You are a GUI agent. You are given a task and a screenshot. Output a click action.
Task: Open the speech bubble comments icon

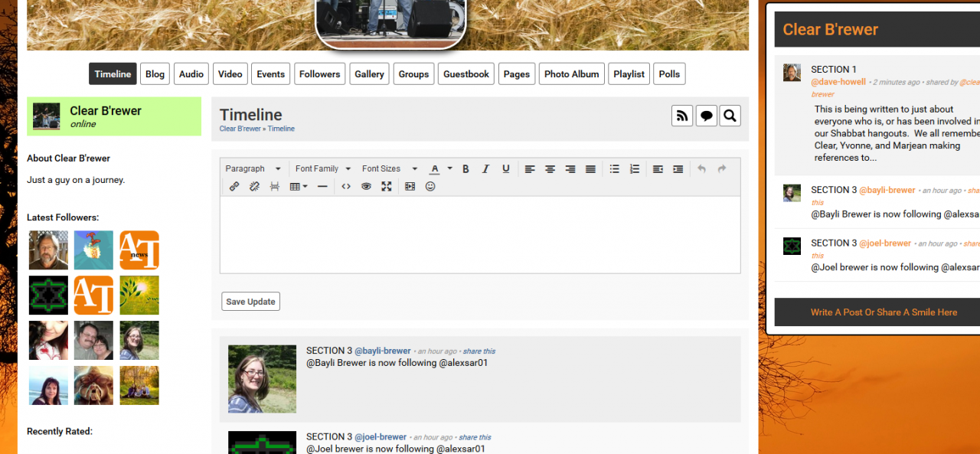tap(706, 116)
